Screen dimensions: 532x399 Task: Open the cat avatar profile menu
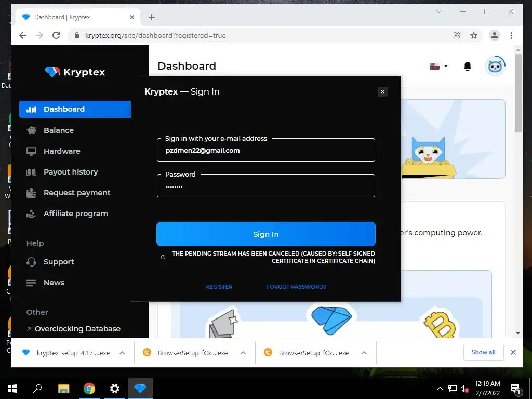pos(495,66)
